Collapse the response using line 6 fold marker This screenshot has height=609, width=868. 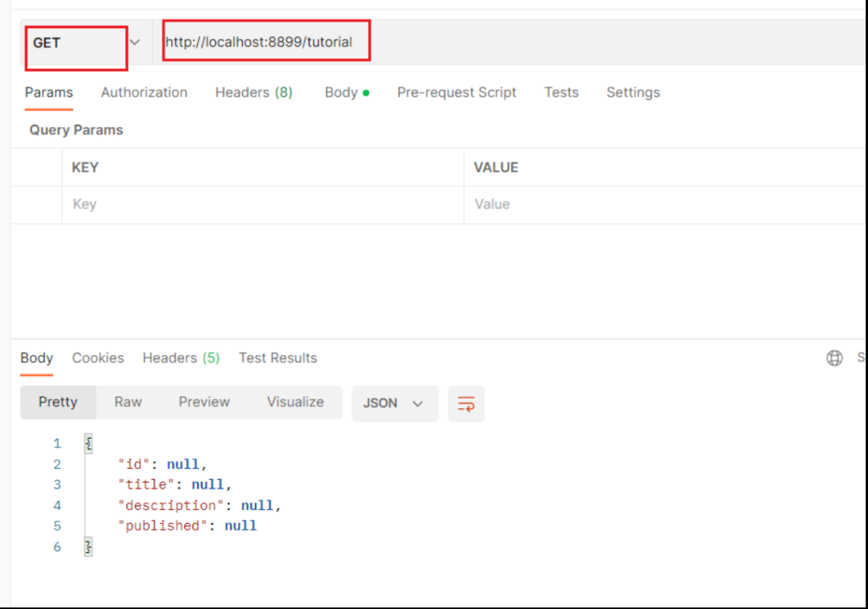click(x=88, y=546)
